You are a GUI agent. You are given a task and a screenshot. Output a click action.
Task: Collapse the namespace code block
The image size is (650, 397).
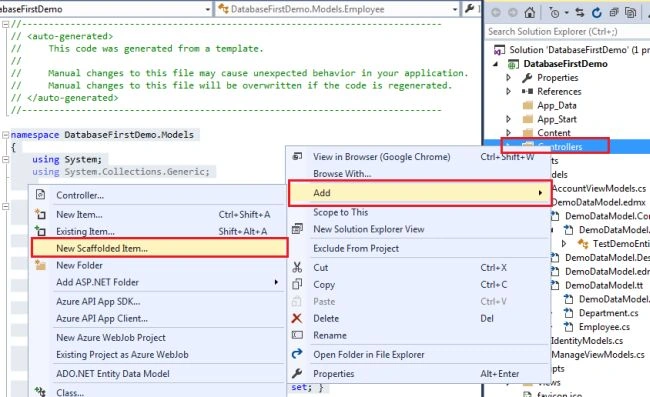(x=5, y=135)
